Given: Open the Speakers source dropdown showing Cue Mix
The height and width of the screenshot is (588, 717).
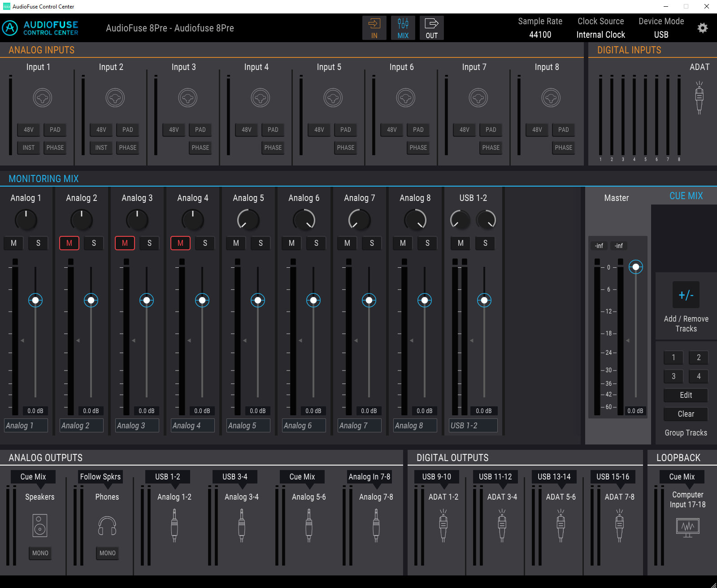Looking at the screenshot, I should coord(33,477).
